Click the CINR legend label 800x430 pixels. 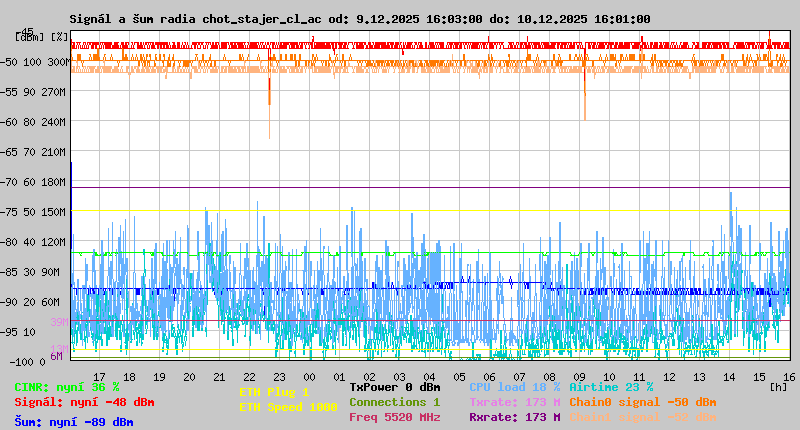point(67,387)
